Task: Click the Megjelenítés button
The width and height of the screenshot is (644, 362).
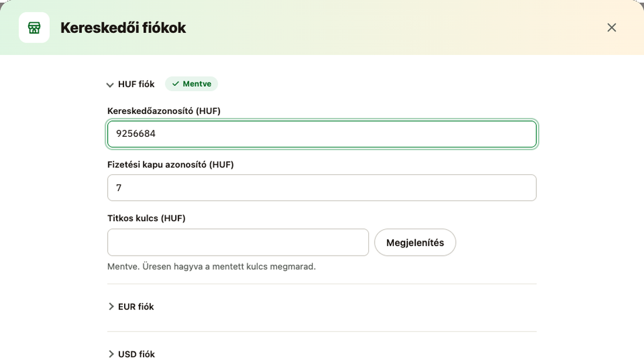Action: 415,243
